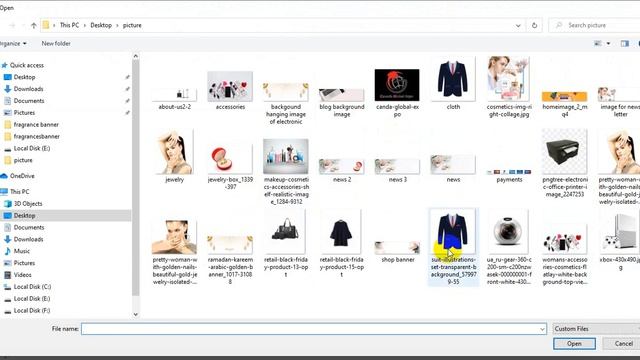Select the homeimage_2_mq4 file

[x=564, y=104]
